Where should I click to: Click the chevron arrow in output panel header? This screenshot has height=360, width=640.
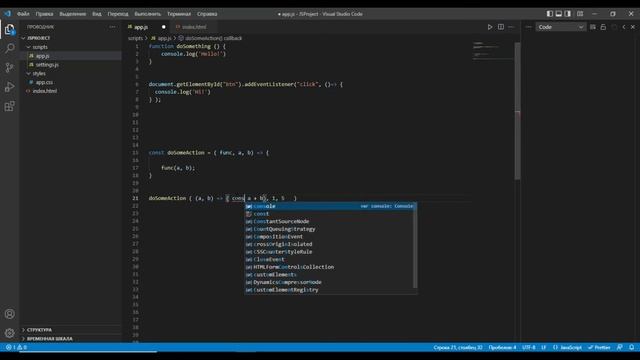coord(624,27)
